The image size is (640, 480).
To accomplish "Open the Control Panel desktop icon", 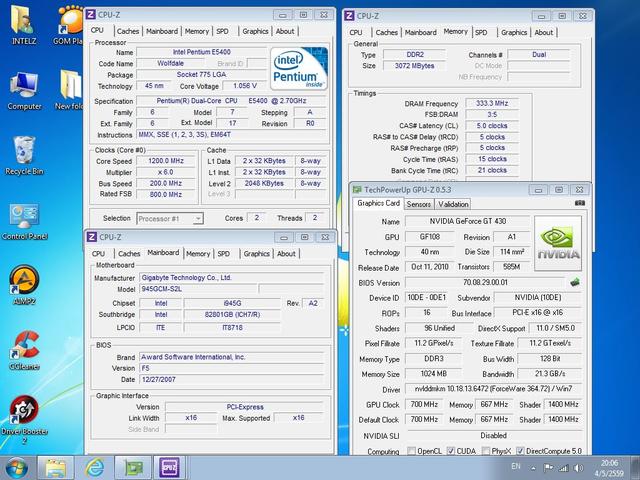I will [24, 220].
